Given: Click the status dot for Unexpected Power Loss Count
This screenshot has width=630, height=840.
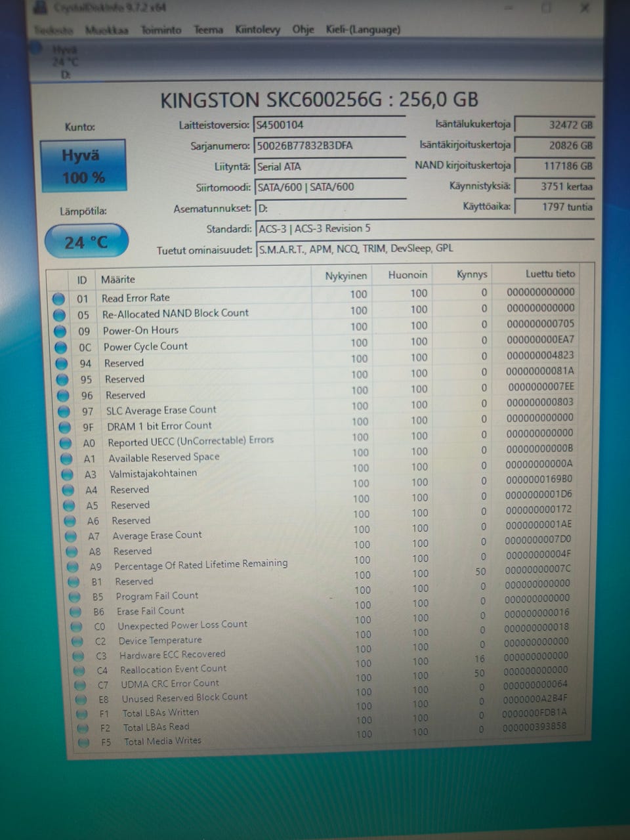Looking at the screenshot, I should 77,627.
